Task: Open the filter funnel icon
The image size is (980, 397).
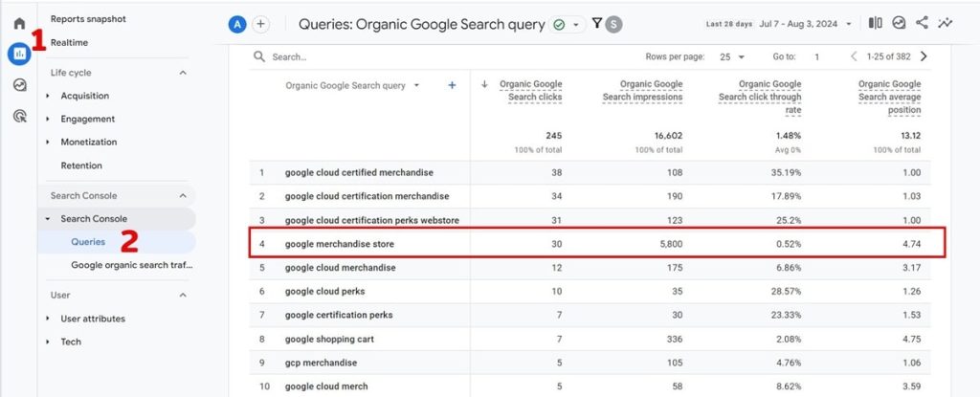Action: [597, 24]
